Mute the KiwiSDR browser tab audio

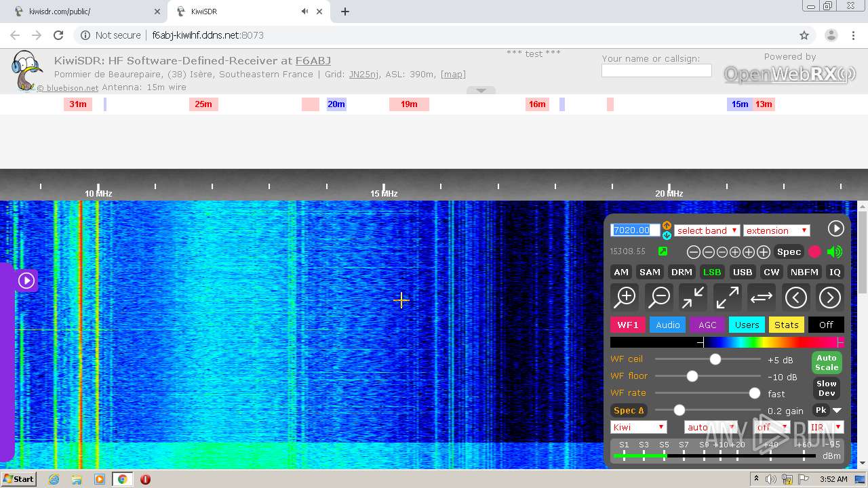pos(304,12)
